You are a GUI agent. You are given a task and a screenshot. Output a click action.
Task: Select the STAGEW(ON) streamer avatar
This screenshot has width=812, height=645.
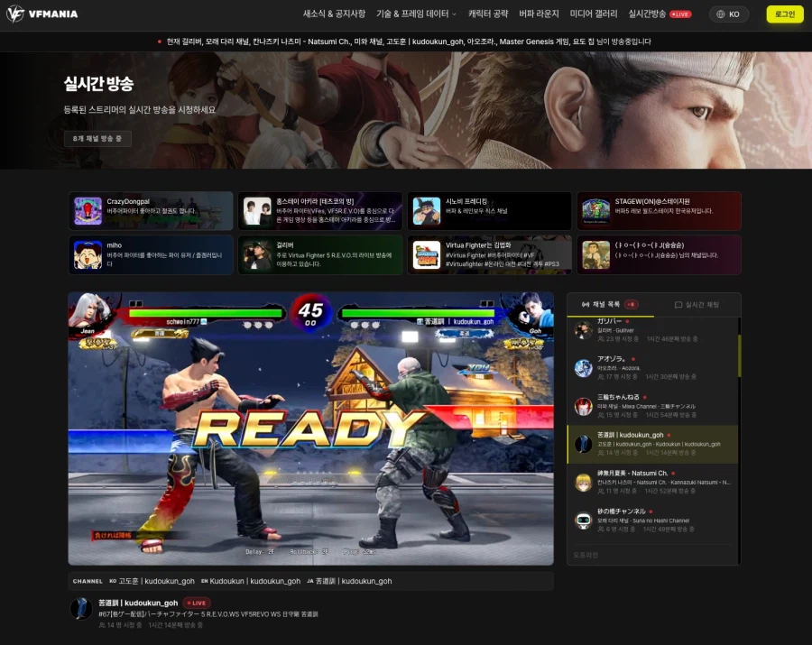point(595,211)
